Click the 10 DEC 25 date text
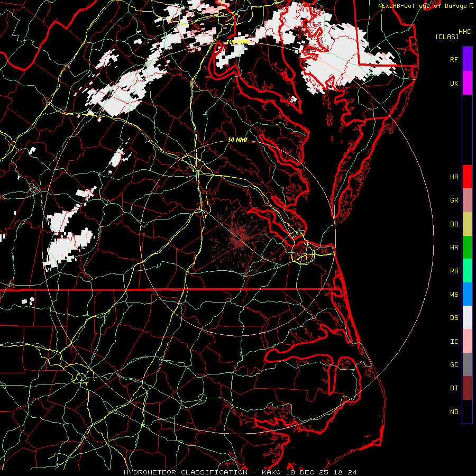Viewport: 476px width, 476px height. click(307, 472)
